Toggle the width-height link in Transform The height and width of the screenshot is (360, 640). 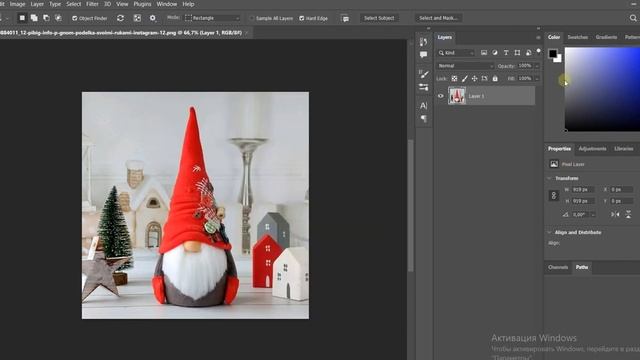[554, 196]
